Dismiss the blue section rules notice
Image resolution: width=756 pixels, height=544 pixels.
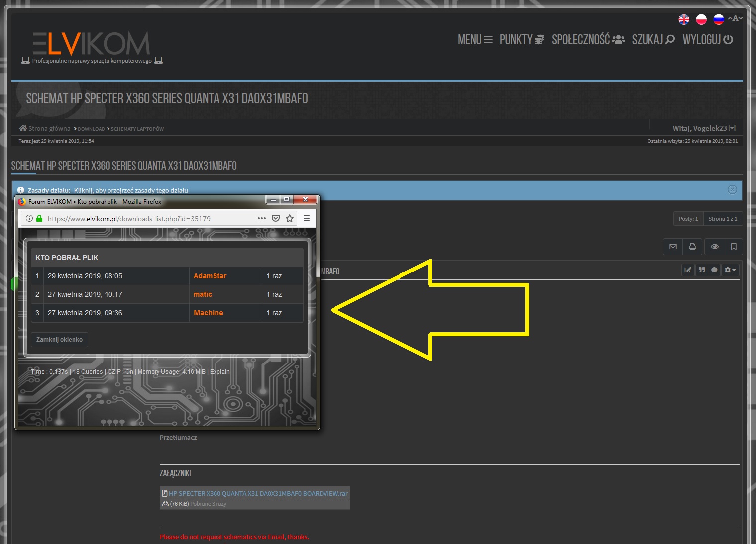[732, 189]
